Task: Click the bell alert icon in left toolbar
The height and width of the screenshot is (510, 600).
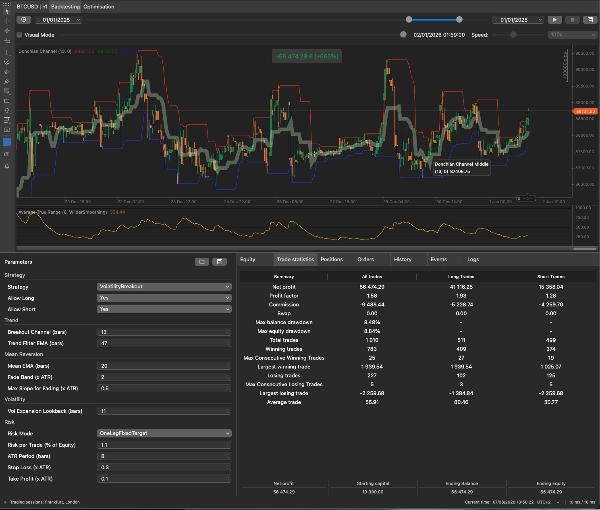Action: tap(7, 166)
